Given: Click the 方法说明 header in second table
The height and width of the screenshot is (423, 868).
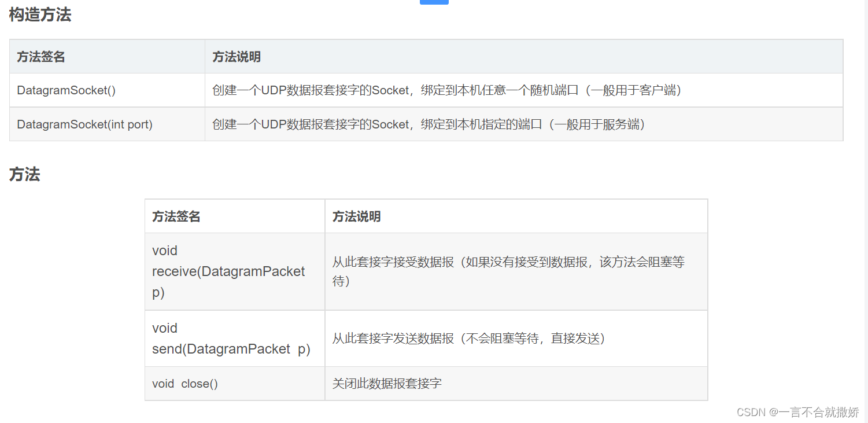Looking at the screenshot, I should [x=356, y=216].
